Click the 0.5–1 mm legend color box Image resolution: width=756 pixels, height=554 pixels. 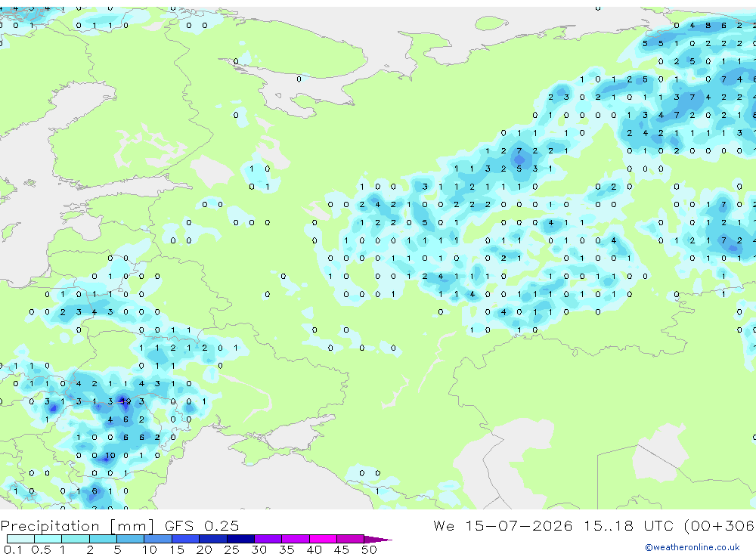point(48,539)
